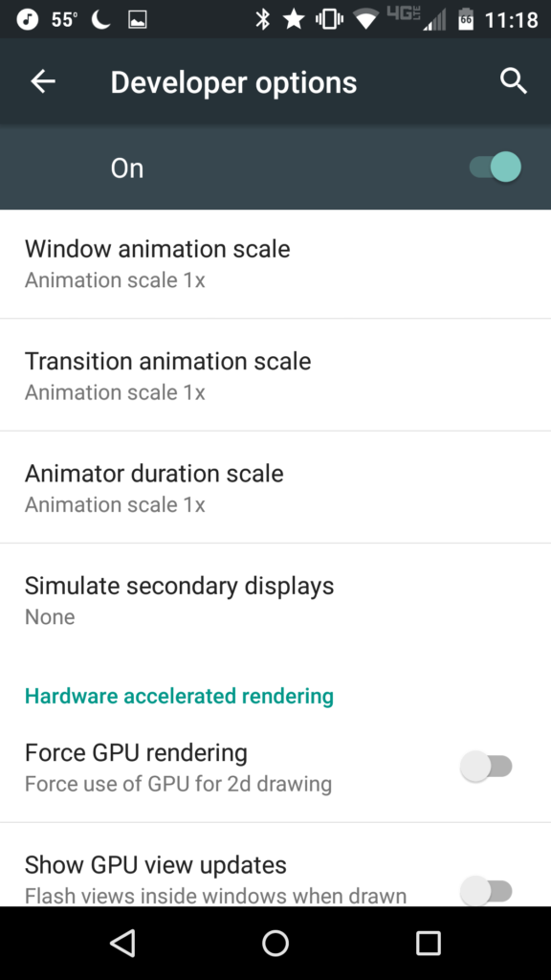This screenshot has width=551, height=980.
Task: Enable Force GPU rendering switch
Action: click(x=487, y=767)
